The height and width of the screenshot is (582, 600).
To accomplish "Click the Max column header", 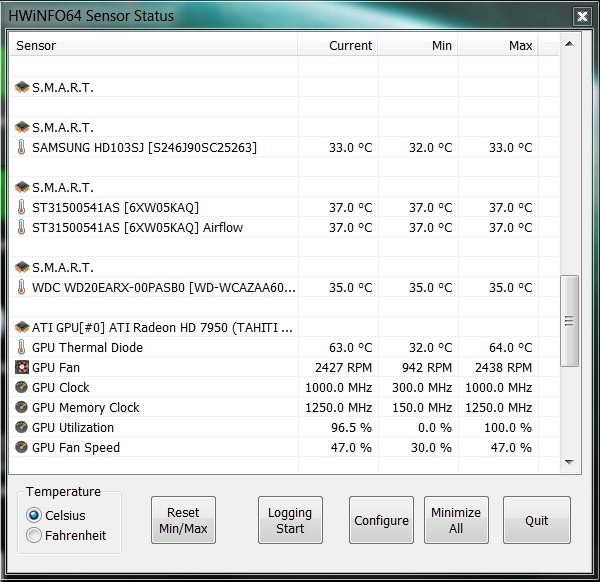I will pos(498,45).
